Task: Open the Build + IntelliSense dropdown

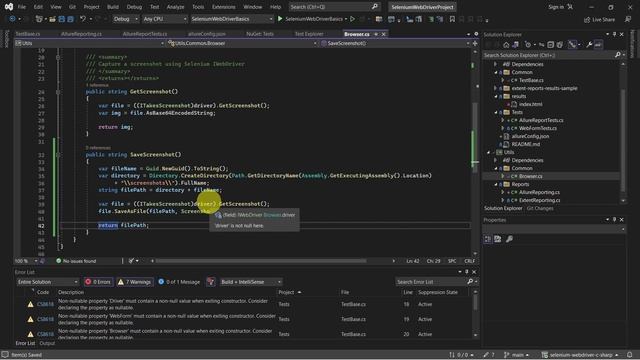Action: point(251,282)
